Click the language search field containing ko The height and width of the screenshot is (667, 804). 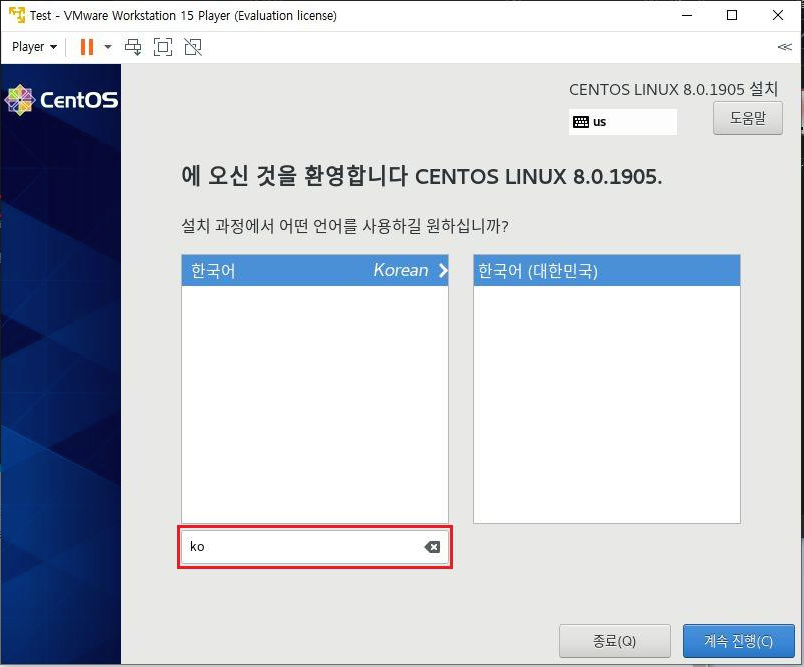coord(315,547)
